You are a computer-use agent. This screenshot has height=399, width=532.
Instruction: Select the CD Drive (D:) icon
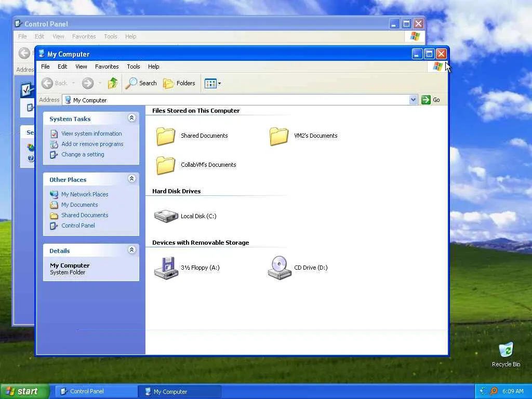coord(280,268)
